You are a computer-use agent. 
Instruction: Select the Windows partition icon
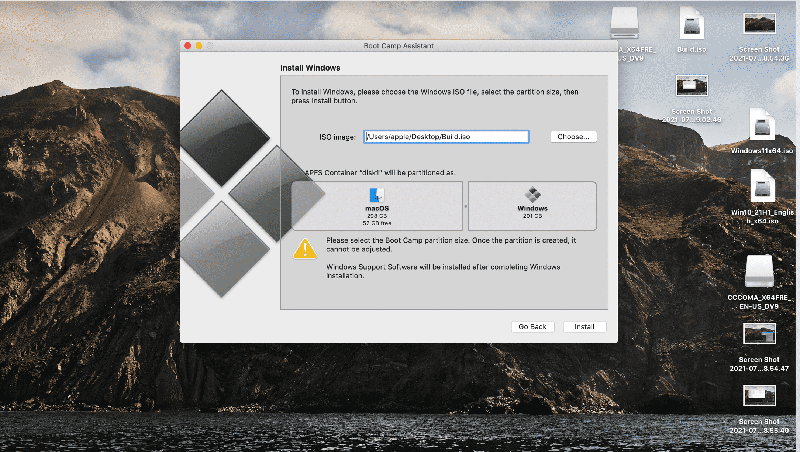[532, 195]
